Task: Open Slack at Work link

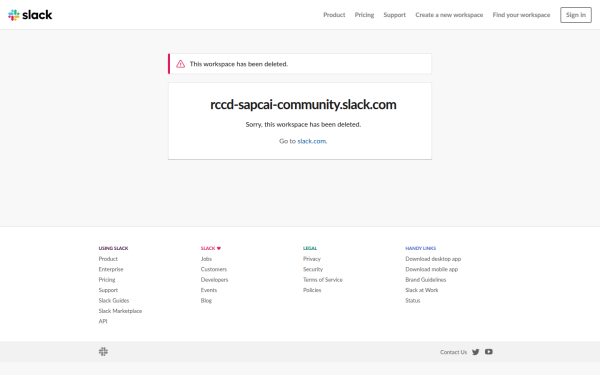Action: coord(422,290)
